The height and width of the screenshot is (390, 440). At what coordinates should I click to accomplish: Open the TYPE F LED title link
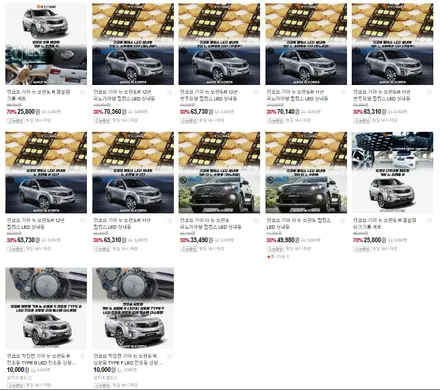click(x=128, y=359)
